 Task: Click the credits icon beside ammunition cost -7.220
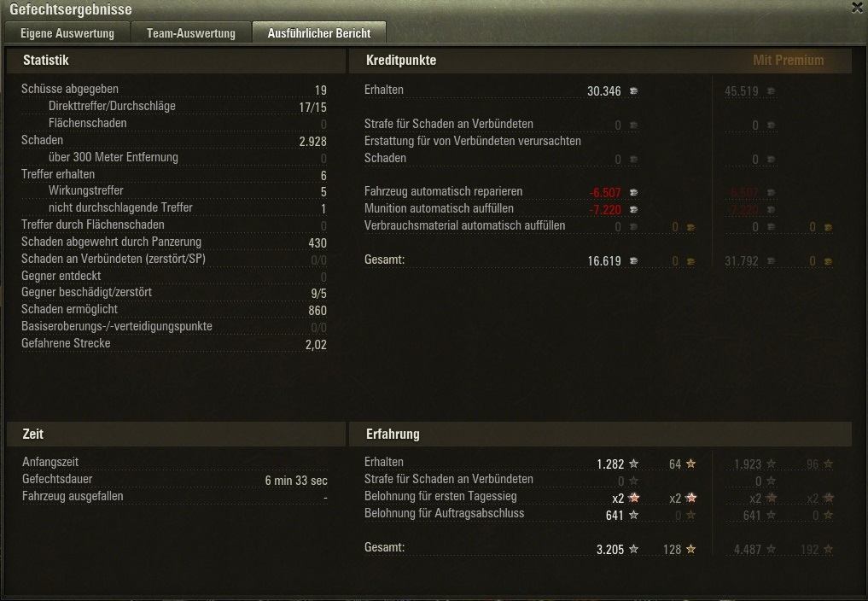(x=634, y=210)
